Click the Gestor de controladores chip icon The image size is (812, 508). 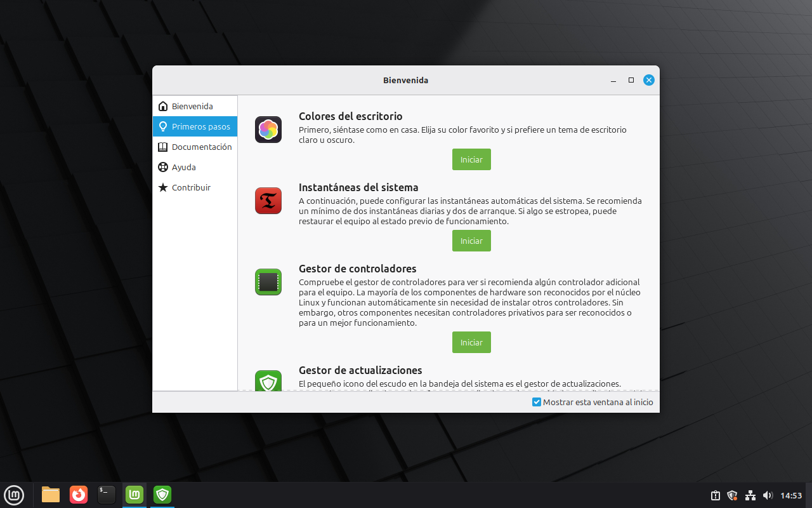[x=268, y=282]
